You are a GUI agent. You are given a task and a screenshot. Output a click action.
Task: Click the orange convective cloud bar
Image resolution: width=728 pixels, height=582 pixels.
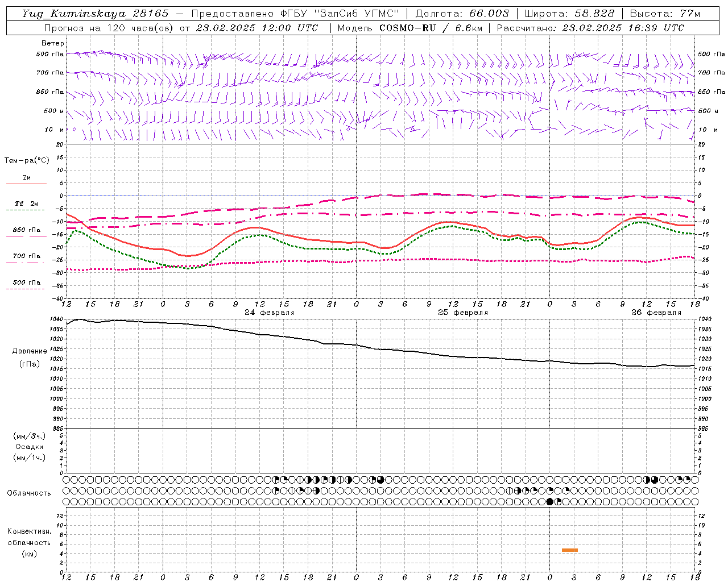(x=570, y=550)
